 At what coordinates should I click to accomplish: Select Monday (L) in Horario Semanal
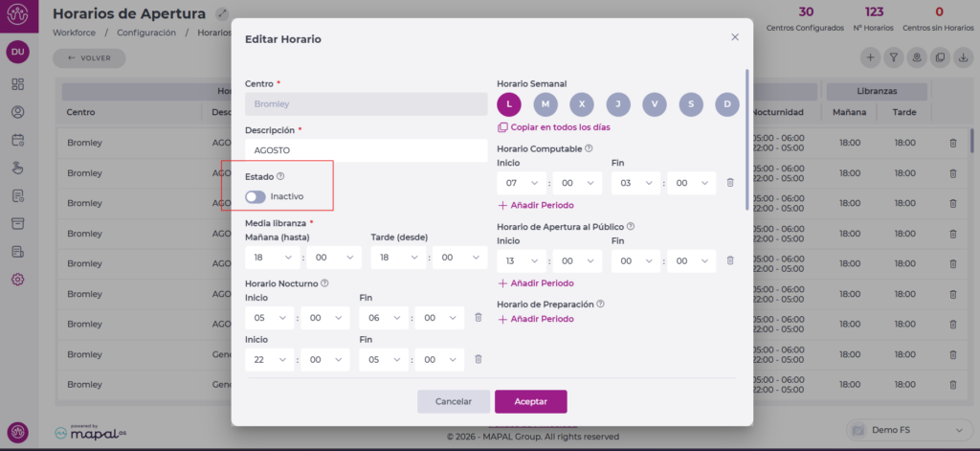(510, 104)
